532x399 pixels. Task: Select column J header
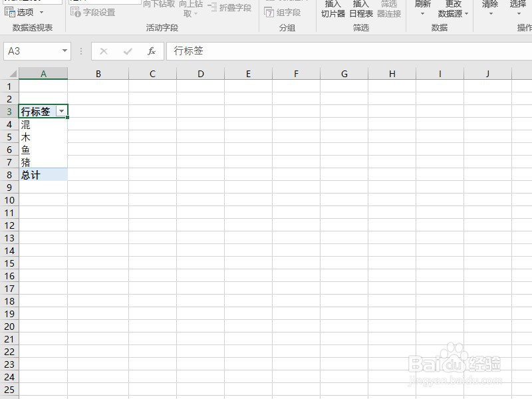tap(487, 74)
